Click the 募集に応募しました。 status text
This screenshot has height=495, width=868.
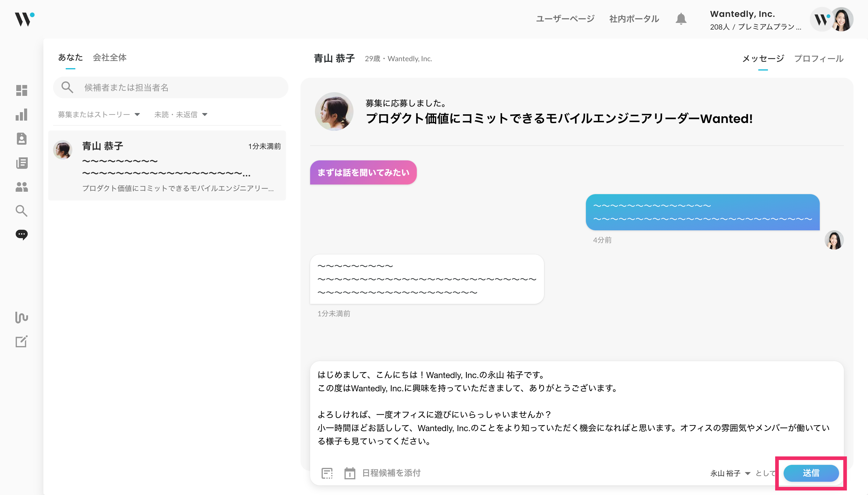[x=406, y=103]
